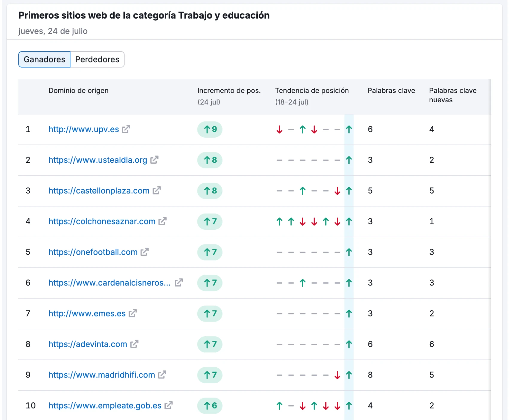Click the onefootball.com link
This screenshot has width=509, height=420.
[x=93, y=252]
